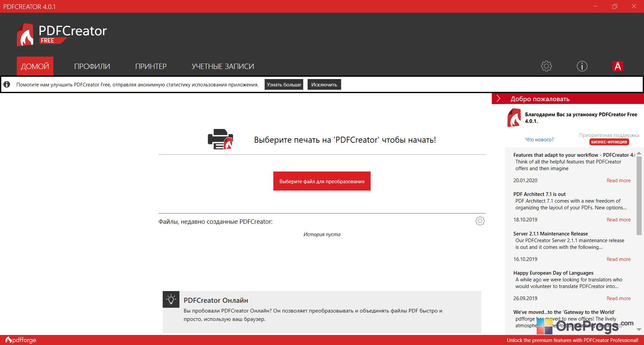Click the PDFCreator Онлайн tip banner
644x345 pixels.
322,312
